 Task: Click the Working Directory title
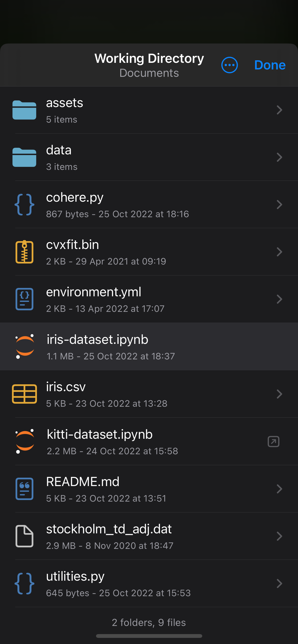pyautogui.click(x=149, y=58)
